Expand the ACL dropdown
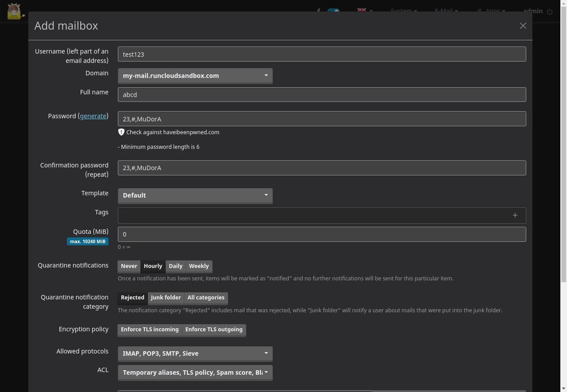The height and width of the screenshot is (392, 567). [195, 373]
